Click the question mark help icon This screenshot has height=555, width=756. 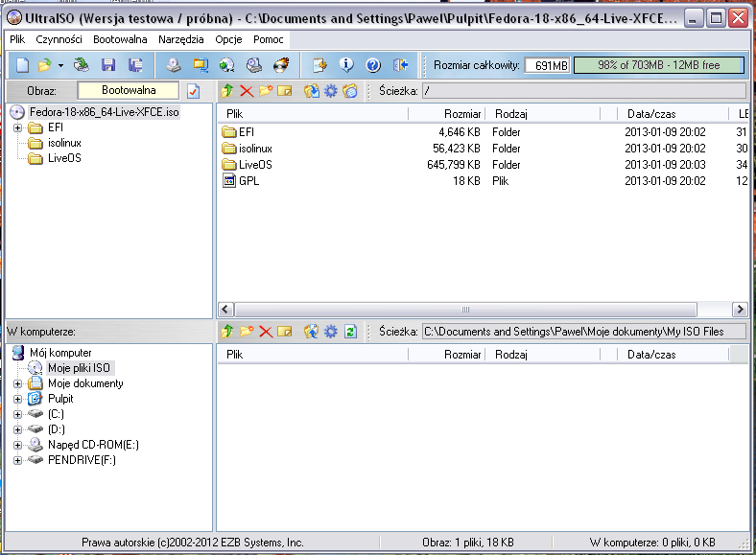[373, 65]
